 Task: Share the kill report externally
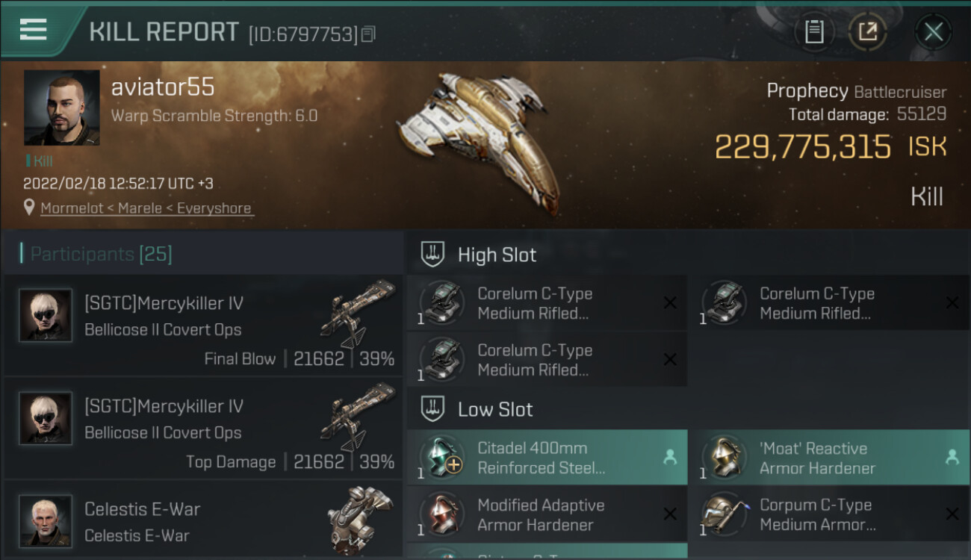point(867,32)
